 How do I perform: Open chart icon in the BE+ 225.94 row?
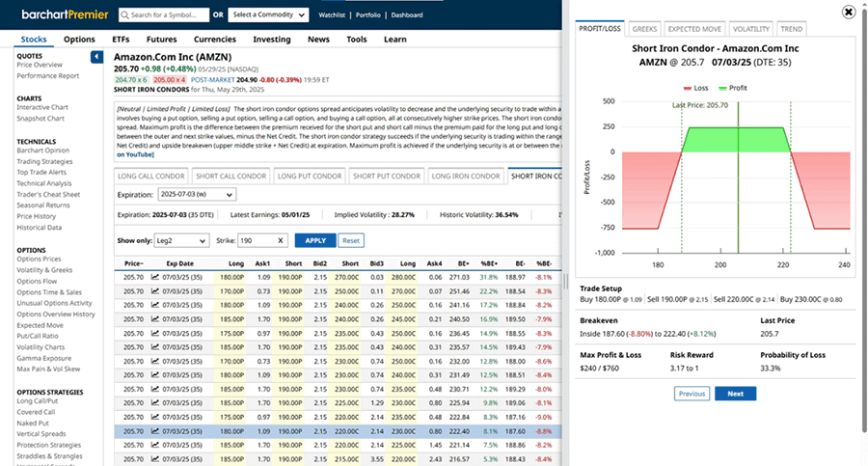155,403
